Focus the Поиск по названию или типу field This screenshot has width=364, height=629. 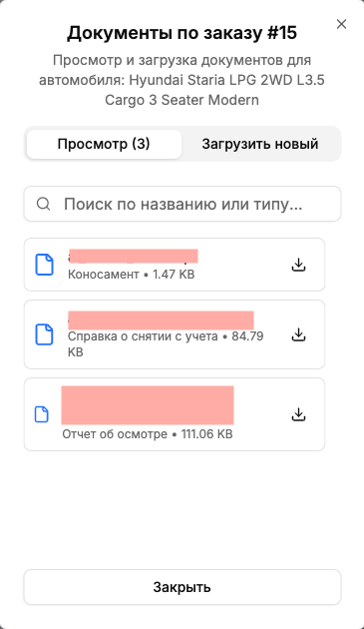pos(182,204)
